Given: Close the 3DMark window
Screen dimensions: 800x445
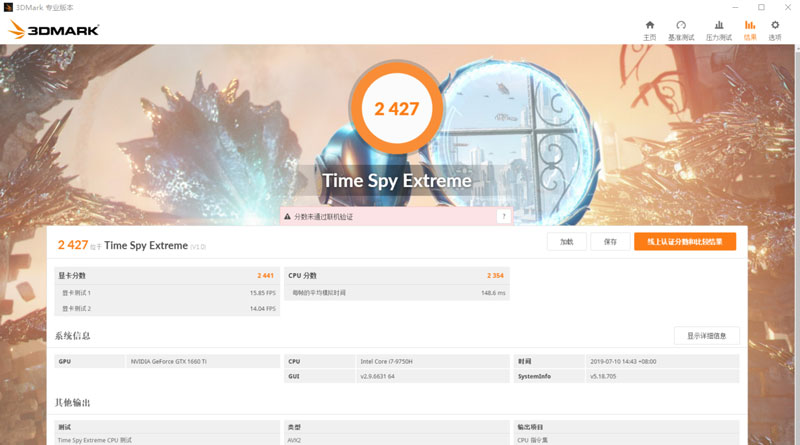Looking at the screenshot, I should pos(788,7).
